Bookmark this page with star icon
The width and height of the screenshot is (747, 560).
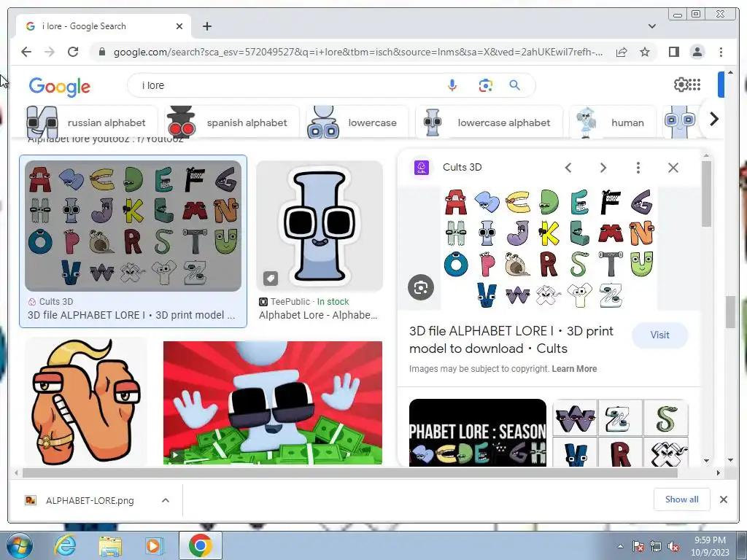coord(645,52)
